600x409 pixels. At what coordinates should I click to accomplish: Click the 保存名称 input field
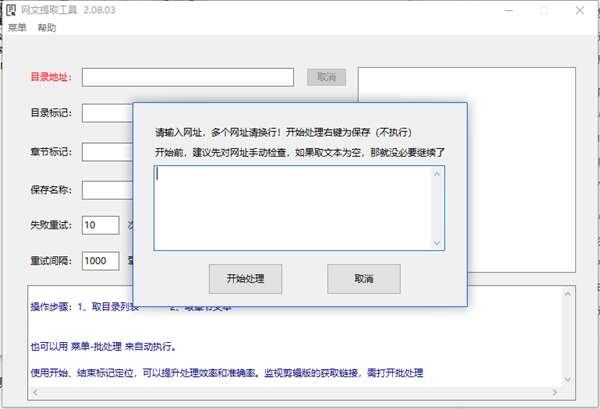108,190
